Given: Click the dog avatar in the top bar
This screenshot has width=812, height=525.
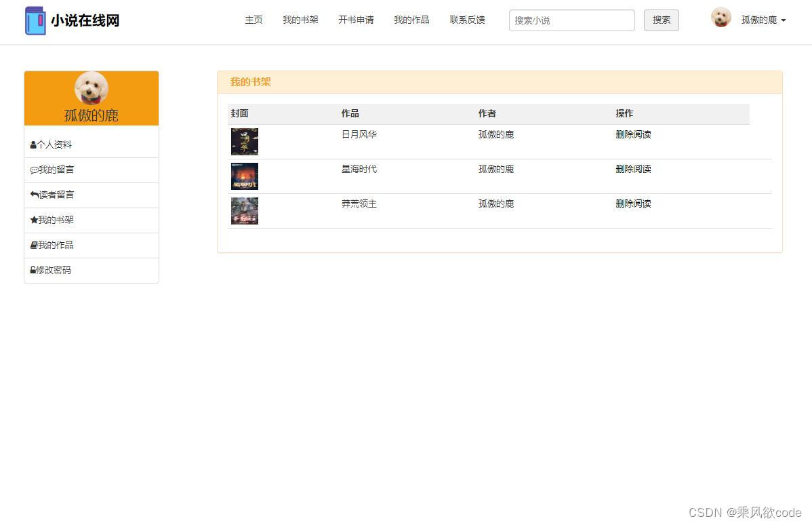Looking at the screenshot, I should click(x=721, y=17).
